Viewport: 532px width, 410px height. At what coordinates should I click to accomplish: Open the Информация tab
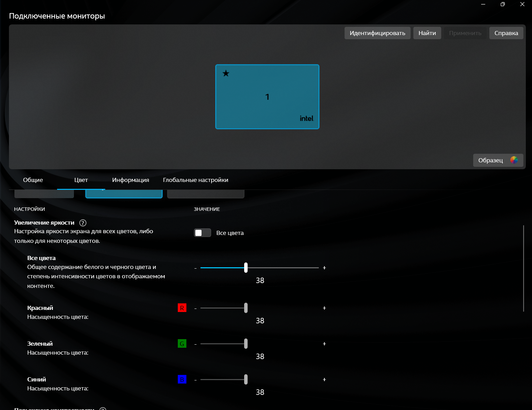[x=131, y=180]
